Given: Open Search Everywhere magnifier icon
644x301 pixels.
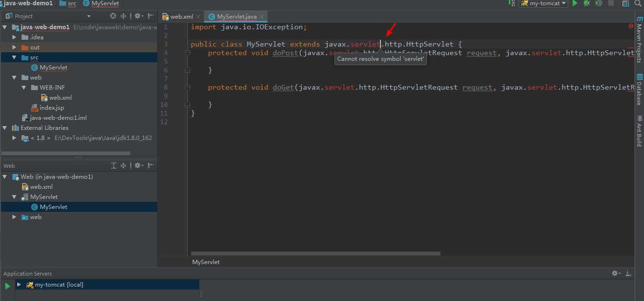Looking at the screenshot, I should 639,3.
